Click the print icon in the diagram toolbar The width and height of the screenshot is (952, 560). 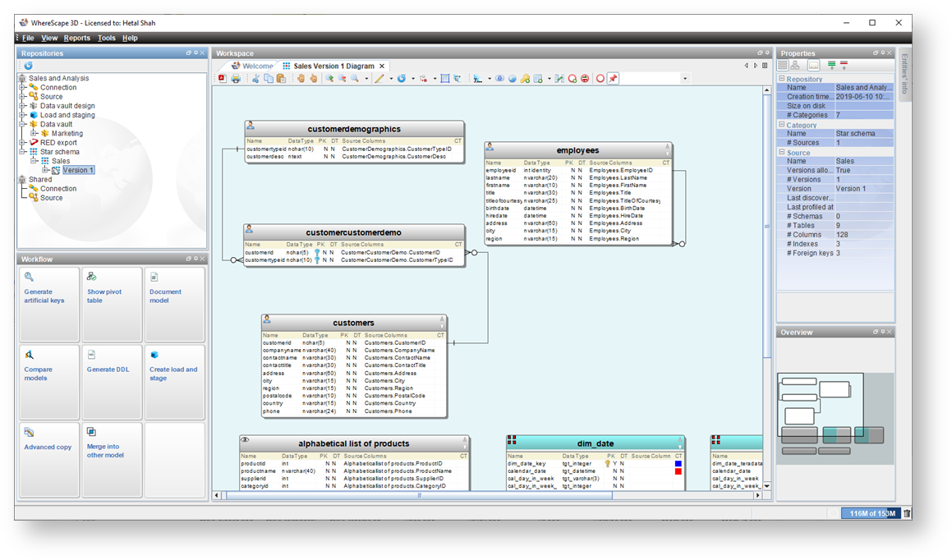(x=236, y=79)
